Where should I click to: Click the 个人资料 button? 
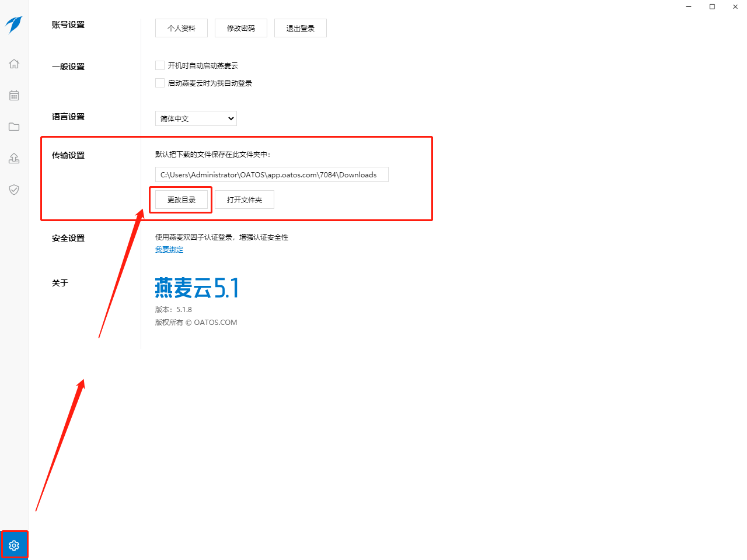[181, 27]
